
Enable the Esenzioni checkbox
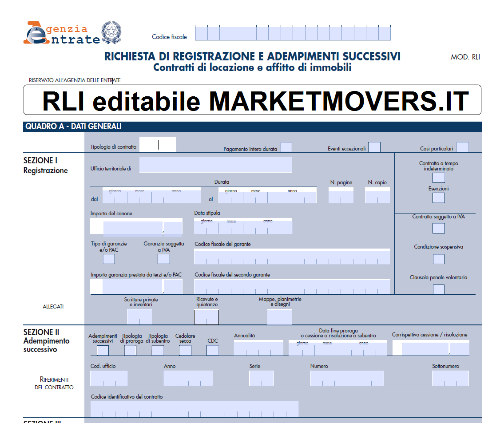438,198
